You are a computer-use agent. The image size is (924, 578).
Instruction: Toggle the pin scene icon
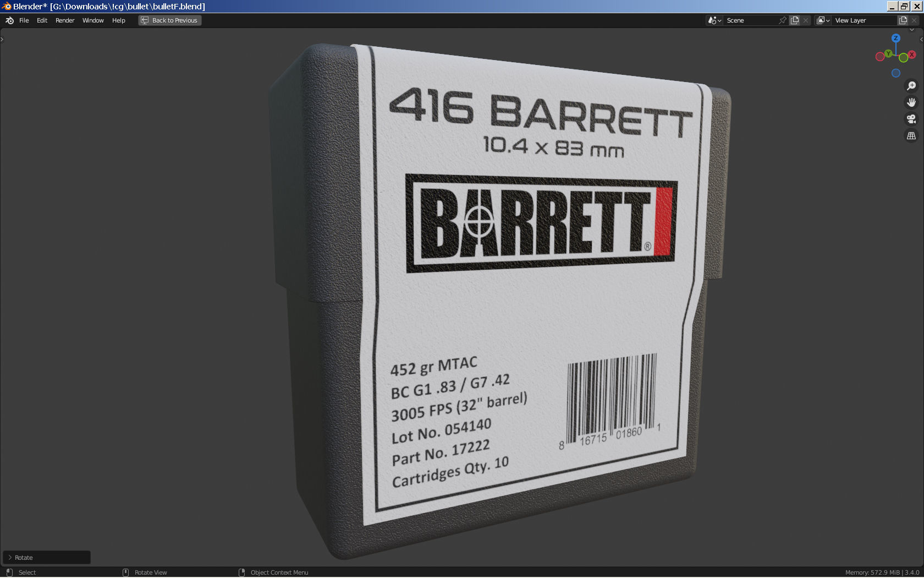[x=783, y=20]
